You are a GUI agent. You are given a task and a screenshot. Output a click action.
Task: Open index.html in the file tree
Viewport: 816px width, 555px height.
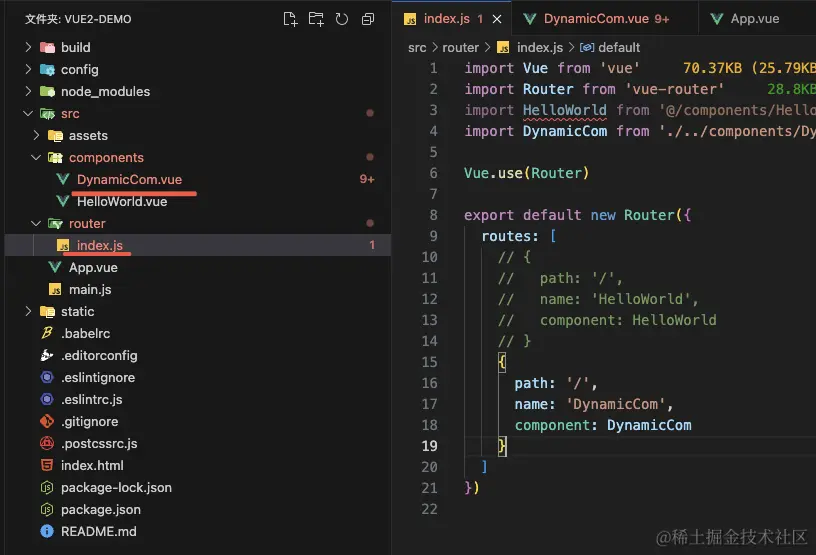click(x=92, y=465)
